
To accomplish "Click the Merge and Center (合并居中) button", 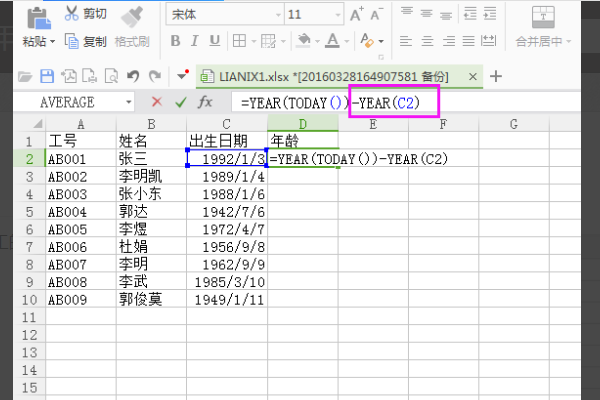I will (543, 27).
